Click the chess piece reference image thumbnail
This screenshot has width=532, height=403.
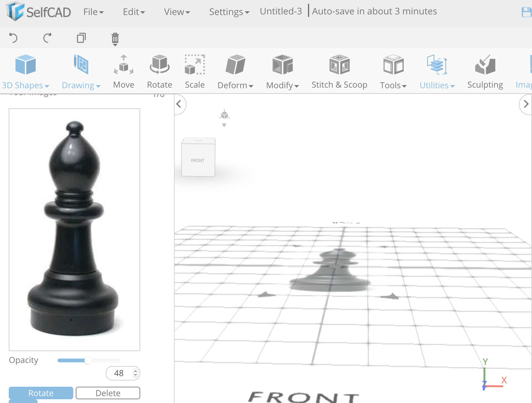(x=74, y=229)
